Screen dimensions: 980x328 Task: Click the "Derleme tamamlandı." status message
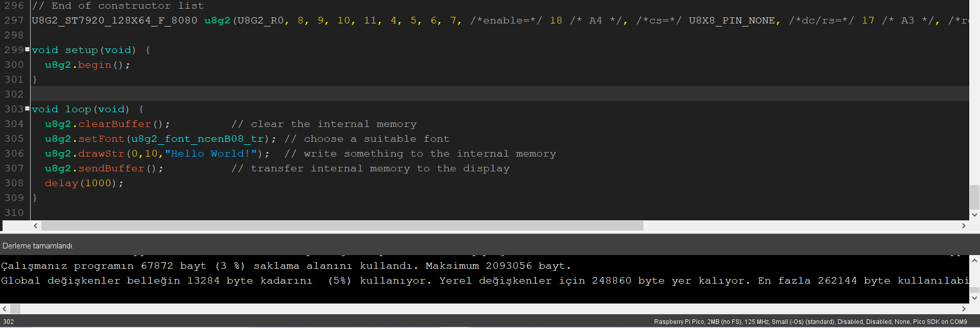[x=38, y=246]
